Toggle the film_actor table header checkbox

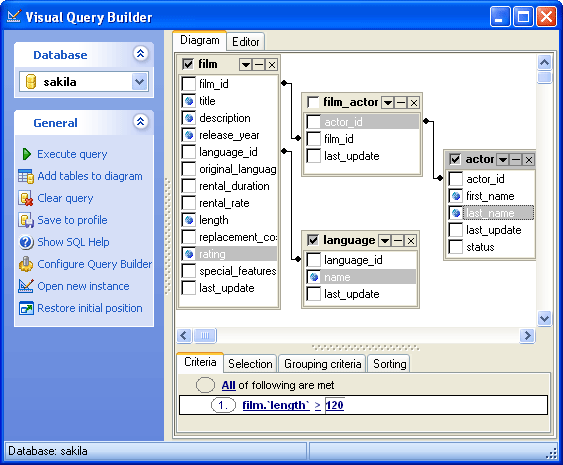313,102
